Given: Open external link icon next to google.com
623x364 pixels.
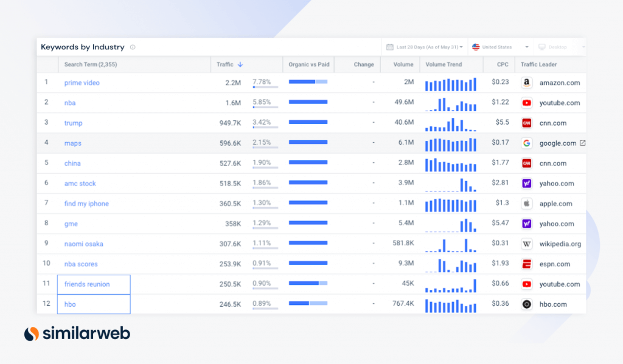Looking at the screenshot, I should tap(582, 143).
